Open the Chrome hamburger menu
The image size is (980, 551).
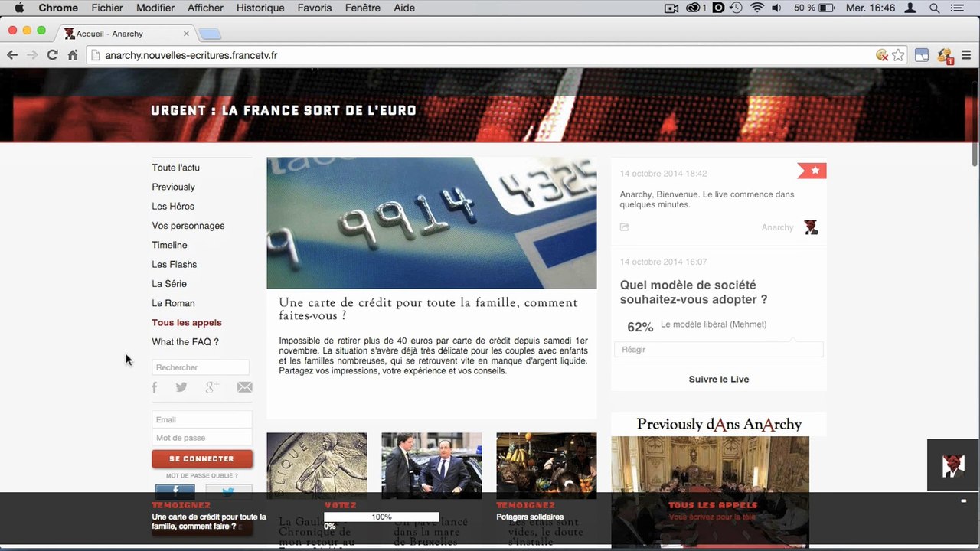click(x=966, y=55)
